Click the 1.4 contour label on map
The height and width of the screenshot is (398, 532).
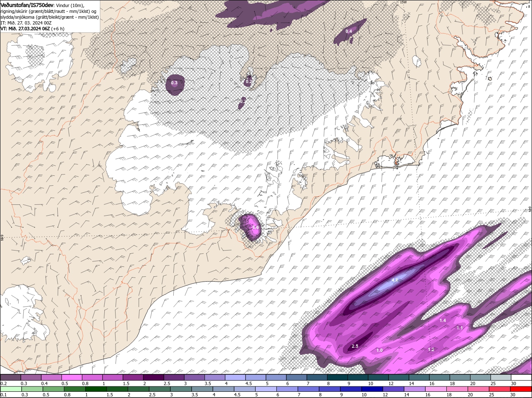tap(443, 320)
